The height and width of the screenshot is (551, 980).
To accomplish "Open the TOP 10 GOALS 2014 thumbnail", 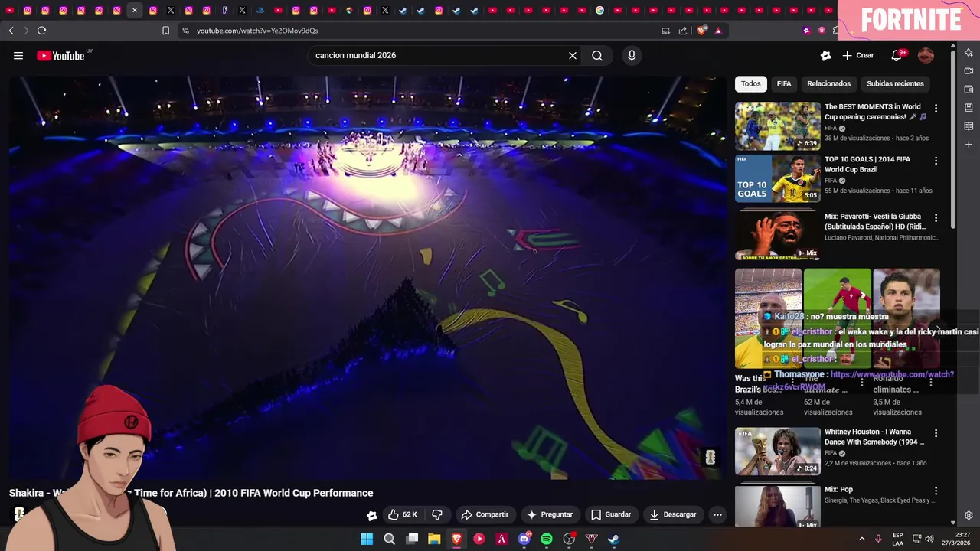I will pos(778,178).
